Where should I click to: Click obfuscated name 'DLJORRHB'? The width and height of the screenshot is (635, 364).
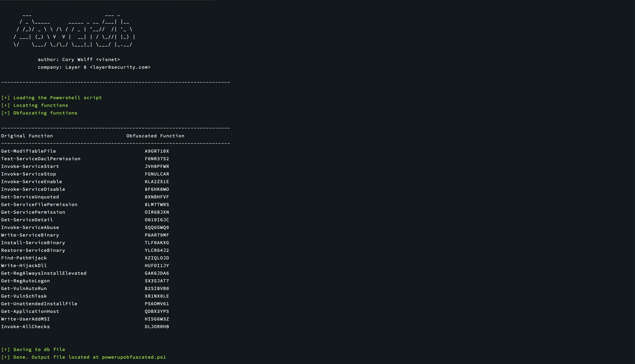[157, 326]
